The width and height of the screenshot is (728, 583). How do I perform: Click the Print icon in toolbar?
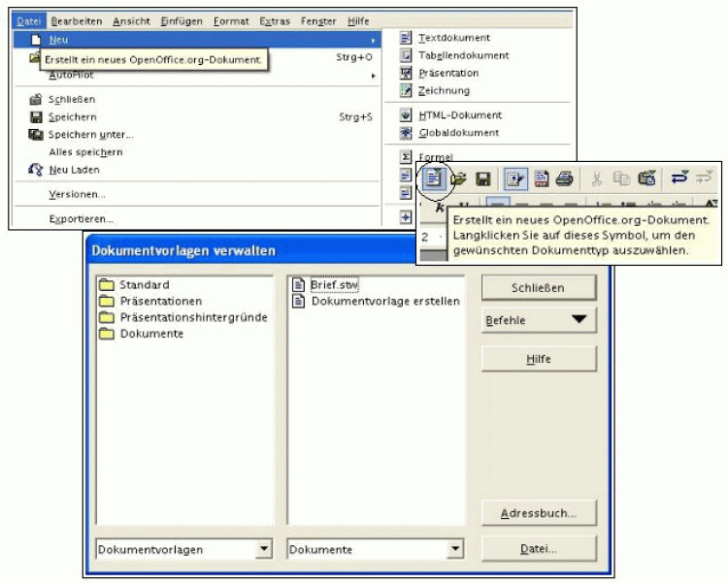(564, 178)
